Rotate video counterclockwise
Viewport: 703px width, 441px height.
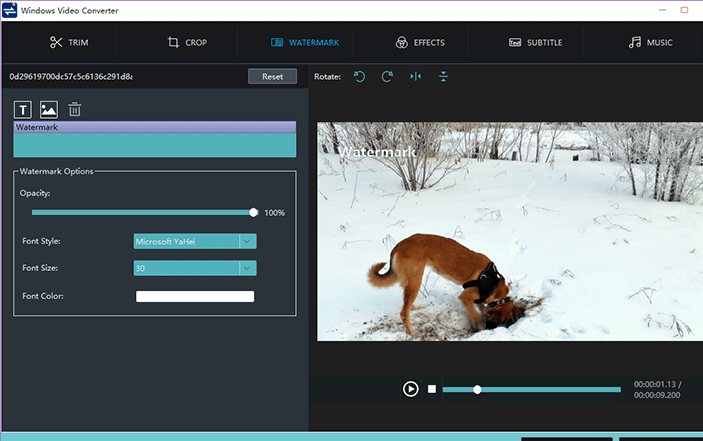tap(360, 76)
